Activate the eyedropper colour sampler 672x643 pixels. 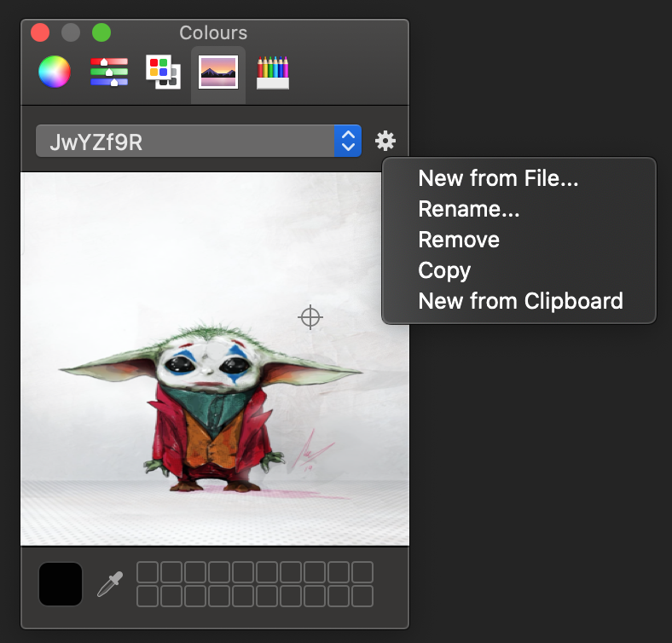(110, 584)
